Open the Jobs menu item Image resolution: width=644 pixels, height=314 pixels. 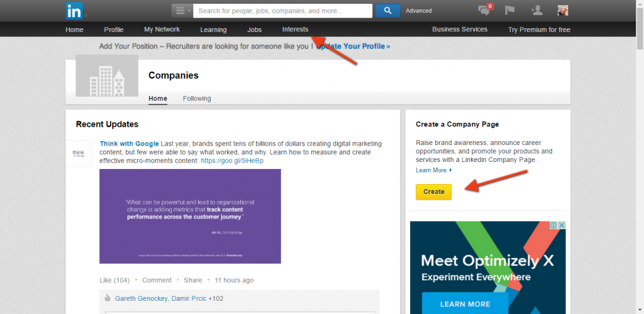(254, 30)
